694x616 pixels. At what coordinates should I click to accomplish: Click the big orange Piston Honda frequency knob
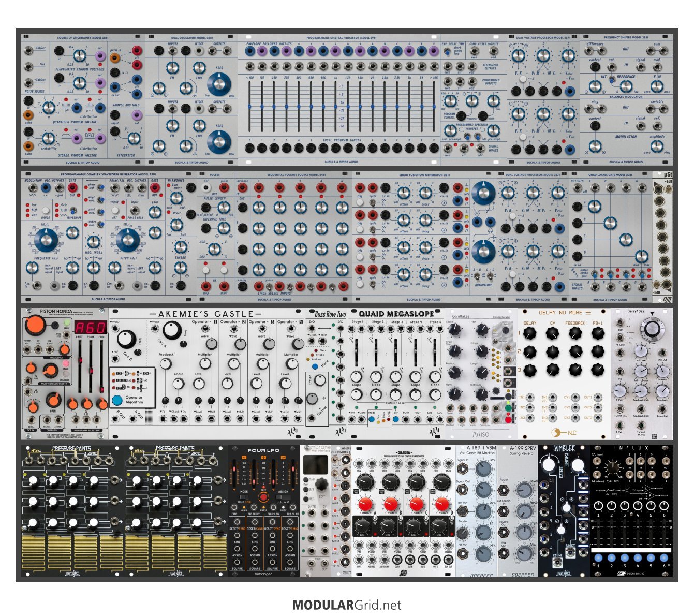point(35,325)
